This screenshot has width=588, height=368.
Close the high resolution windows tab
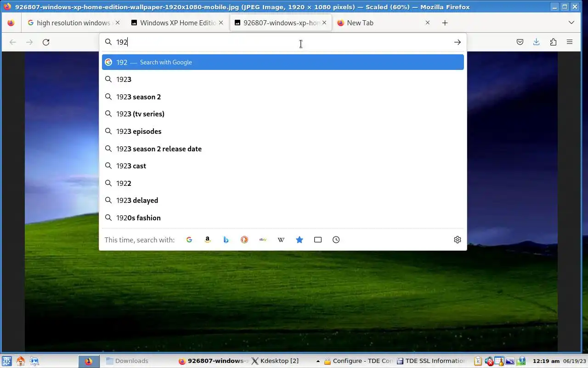coord(118,23)
